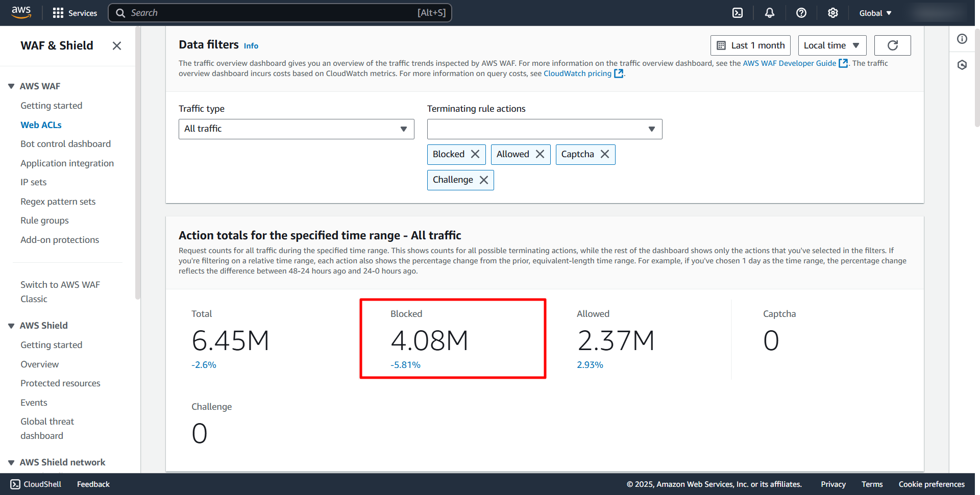Image resolution: width=980 pixels, height=495 pixels.
Task: Open Regex pattern sets
Action: [x=58, y=202]
